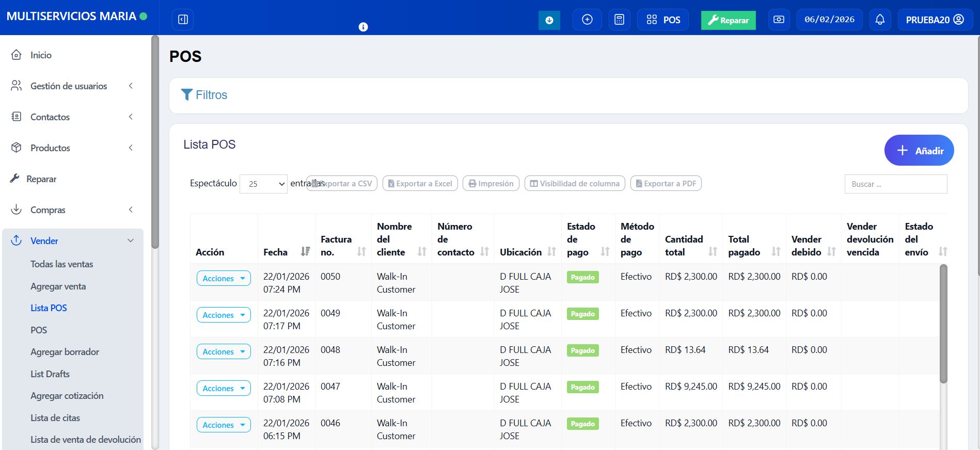Open notifications bell icon
980x450 pixels.
click(880, 20)
